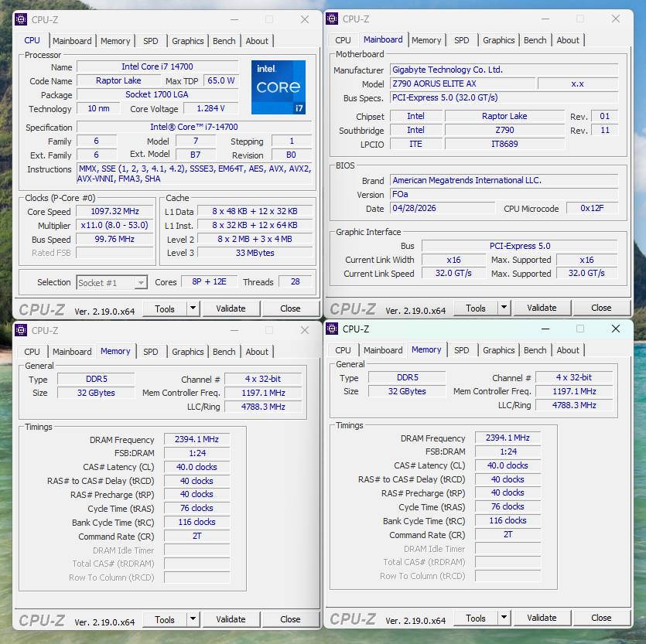Viewport: 646px width, 644px height.
Task: Click the Manufacturer value 'Gigabyte Technology Co. Ltd.'
Action: click(x=504, y=70)
